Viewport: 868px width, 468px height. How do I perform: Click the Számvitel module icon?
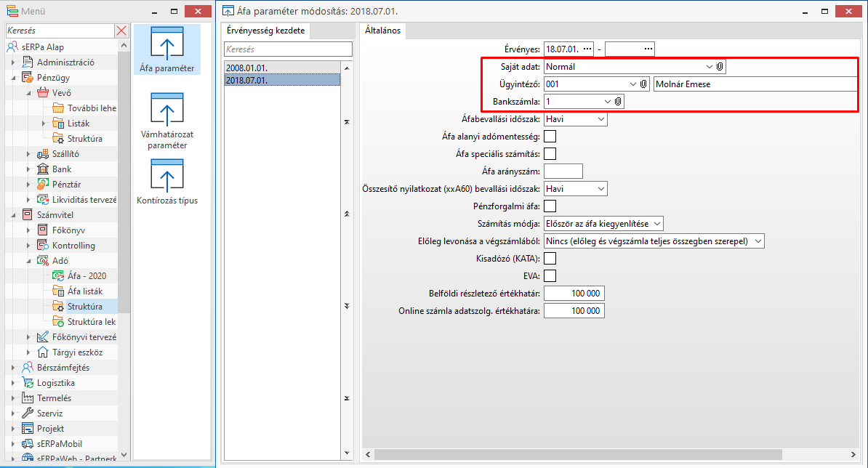(28, 214)
